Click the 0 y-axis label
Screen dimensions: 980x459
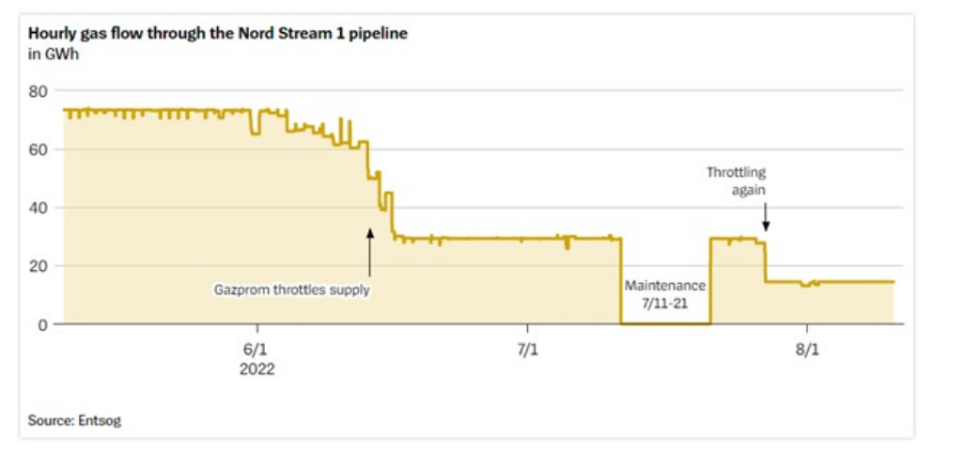point(42,324)
